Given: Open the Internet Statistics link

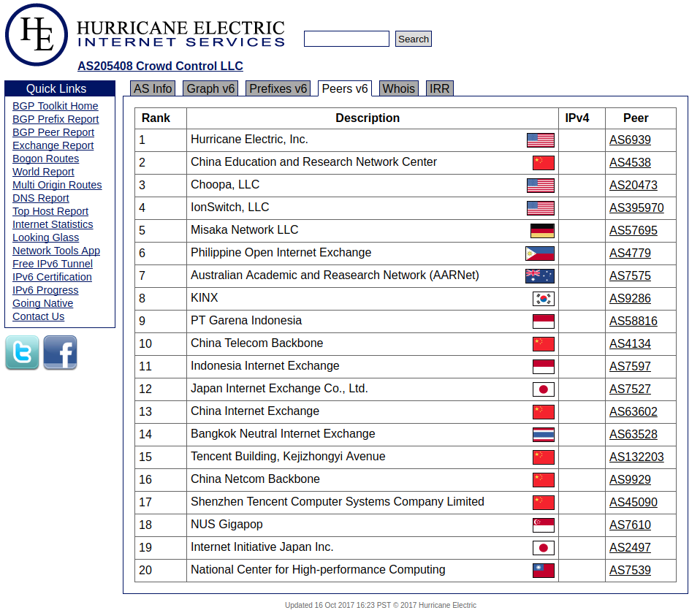Looking at the screenshot, I should pos(53,224).
